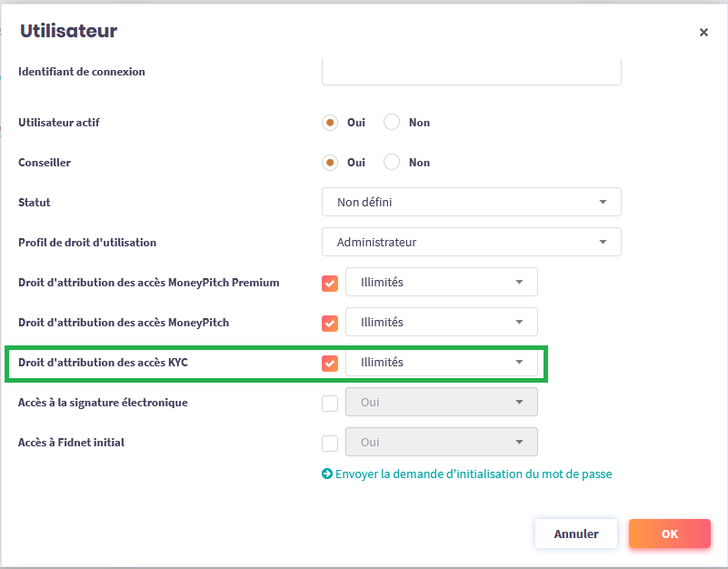Select Oui for Utilisateur actif

click(331, 123)
